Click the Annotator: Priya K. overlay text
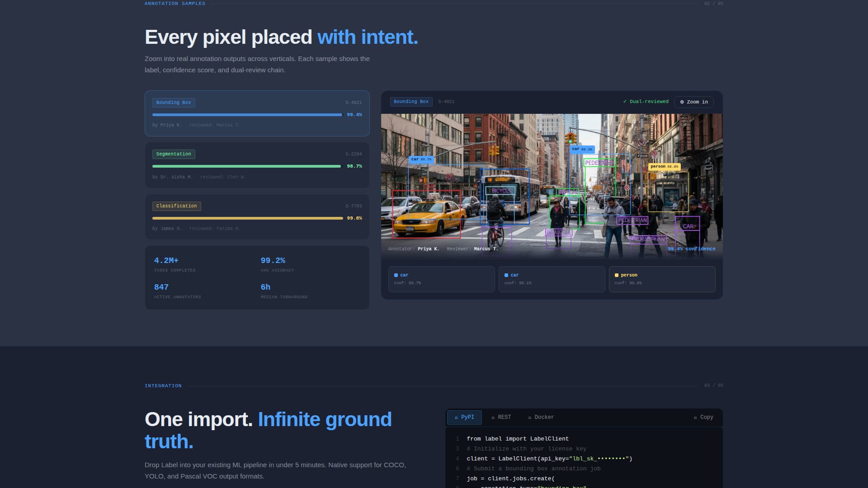868x488 pixels. [x=413, y=249]
